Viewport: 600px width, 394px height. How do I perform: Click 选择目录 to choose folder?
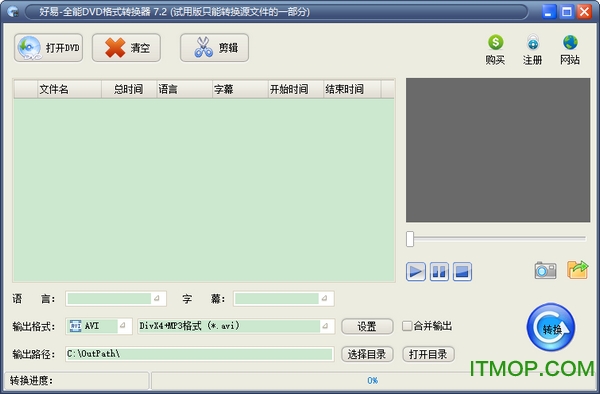pyautogui.click(x=367, y=354)
